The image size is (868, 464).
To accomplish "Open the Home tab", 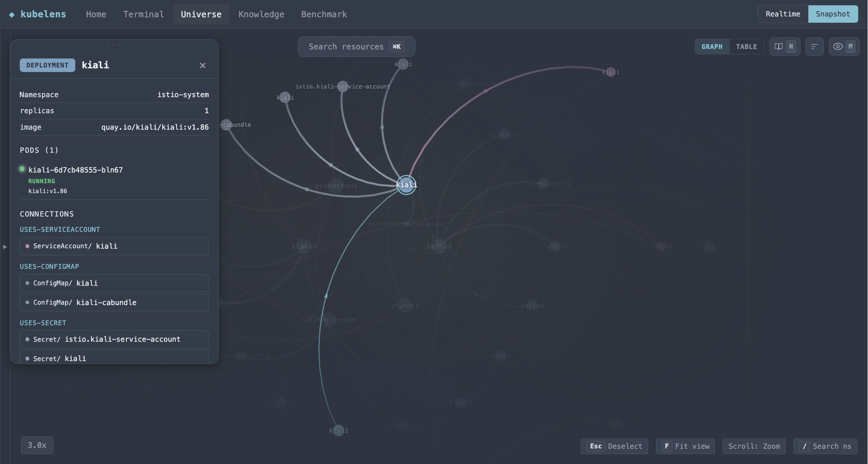I will click(96, 14).
